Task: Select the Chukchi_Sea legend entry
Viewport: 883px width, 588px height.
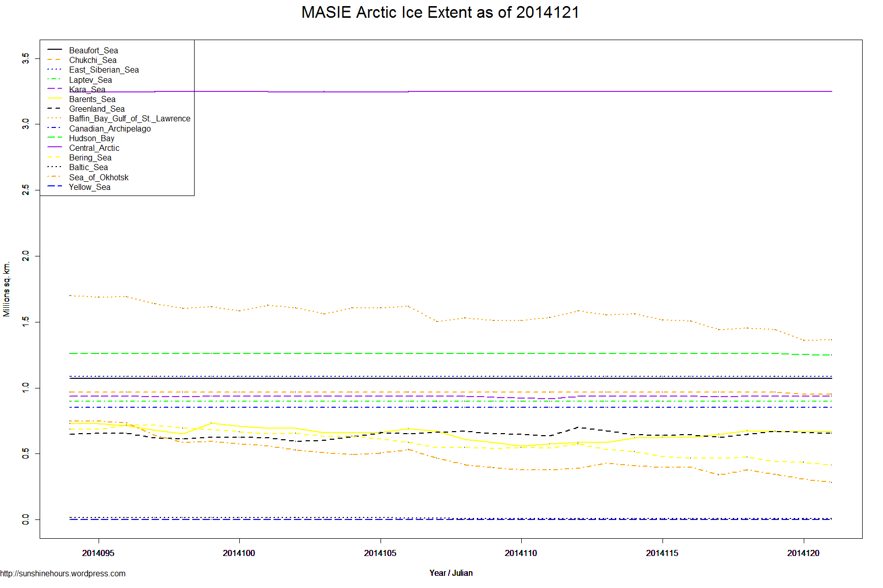Action: click(92, 60)
